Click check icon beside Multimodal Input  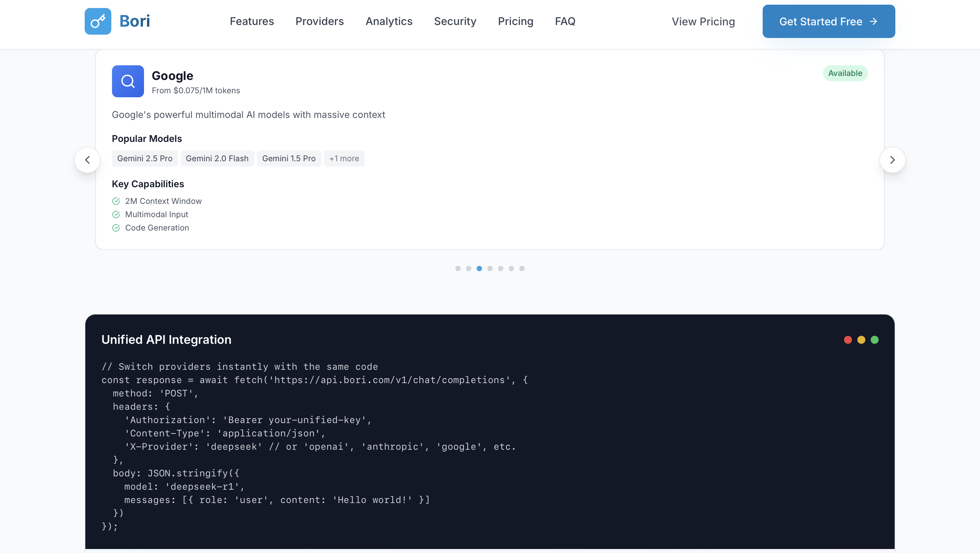(x=116, y=215)
